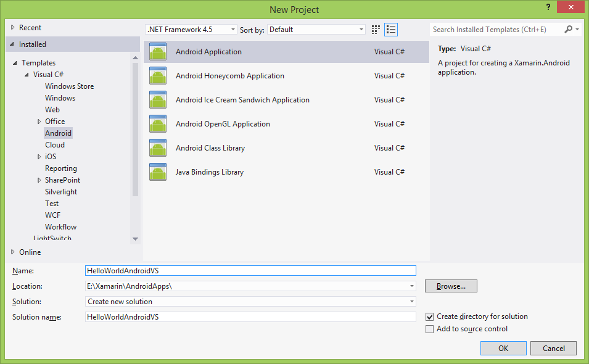Click the search magnifier icon
Image resolution: width=589 pixels, height=364 pixels.
pyautogui.click(x=569, y=29)
